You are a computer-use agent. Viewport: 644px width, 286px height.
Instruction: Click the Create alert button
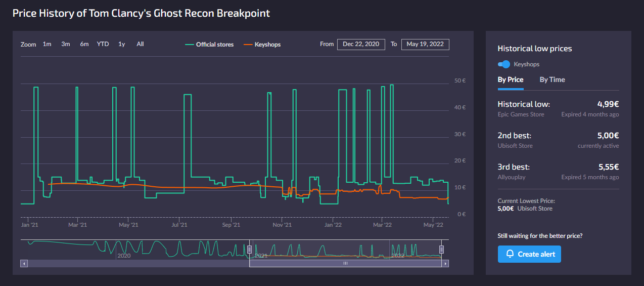[x=529, y=254]
